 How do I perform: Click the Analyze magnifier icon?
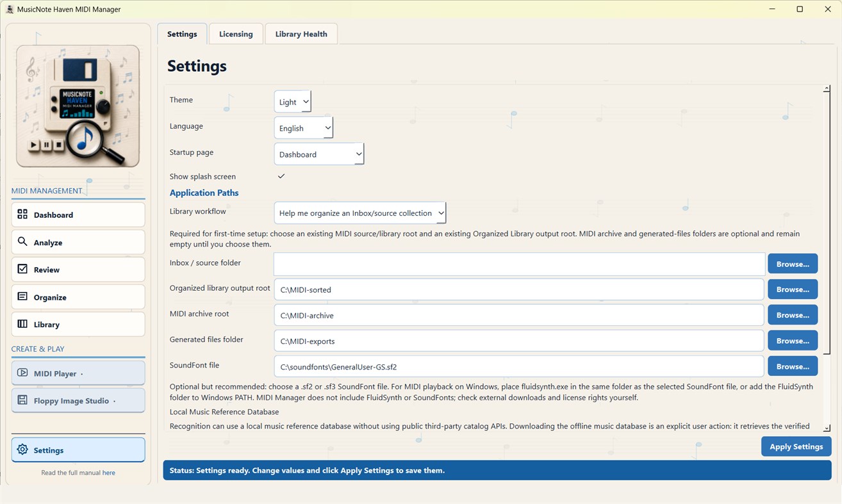22,242
